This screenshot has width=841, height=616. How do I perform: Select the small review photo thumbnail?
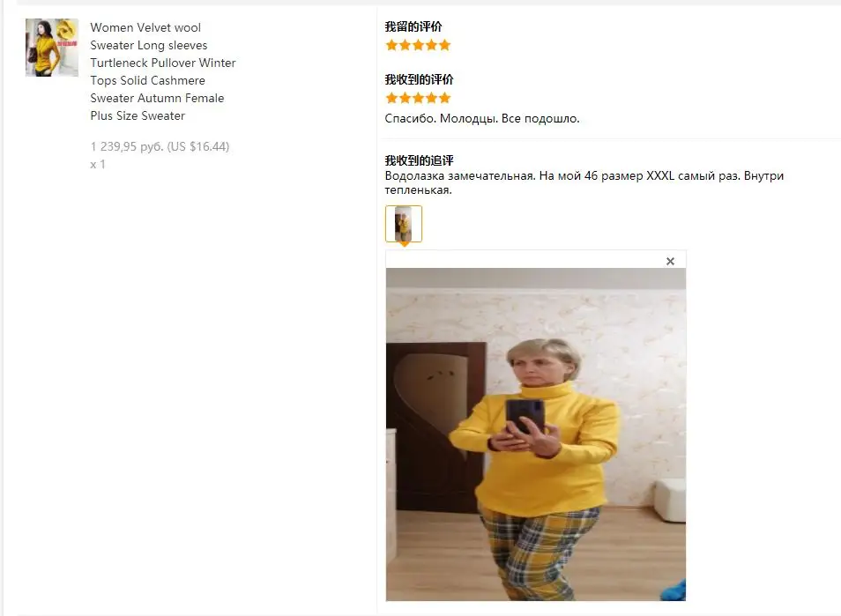tap(404, 224)
